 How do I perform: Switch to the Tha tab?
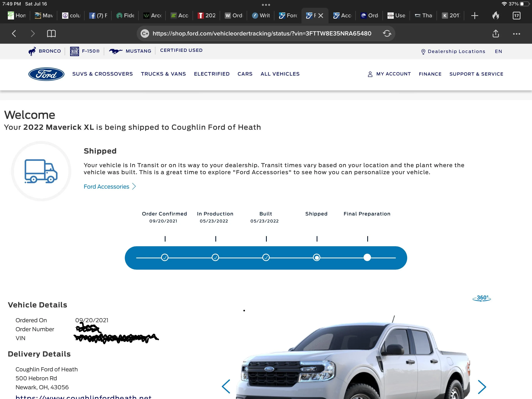(x=424, y=16)
